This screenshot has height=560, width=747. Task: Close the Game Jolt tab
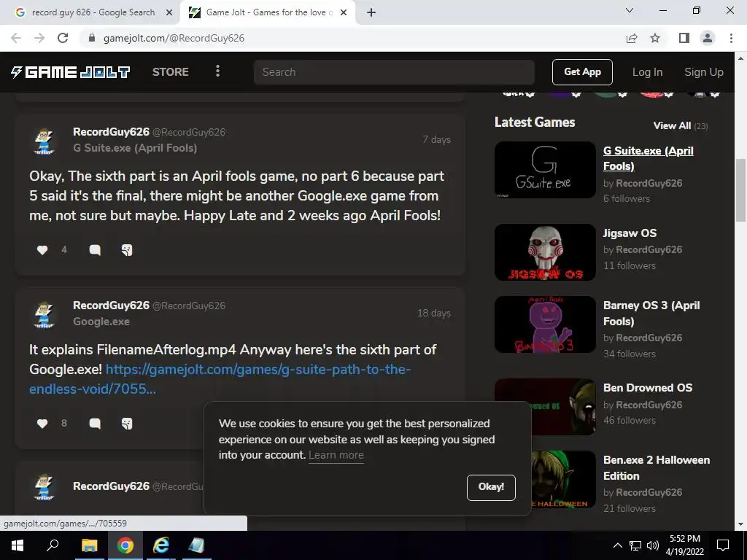click(343, 12)
